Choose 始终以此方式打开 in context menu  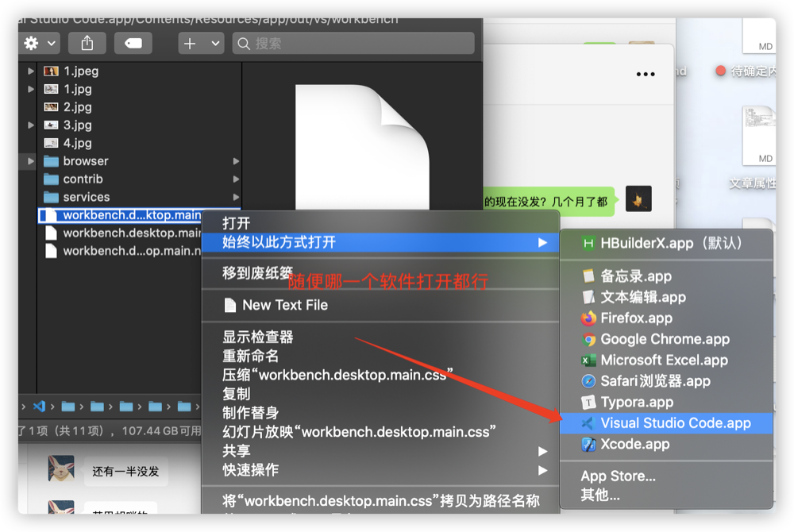coord(380,242)
